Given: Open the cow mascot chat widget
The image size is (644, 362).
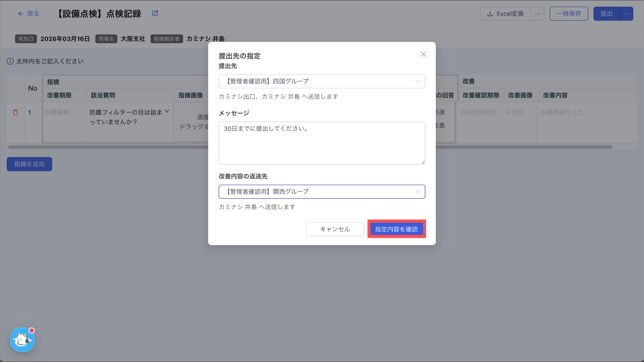Looking at the screenshot, I should [x=22, y=340].
